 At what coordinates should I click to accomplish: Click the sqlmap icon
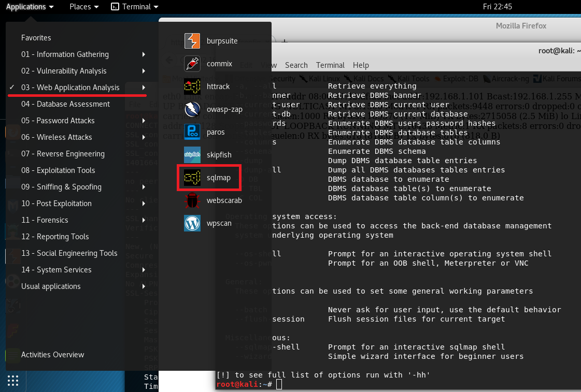pos(192,178)
